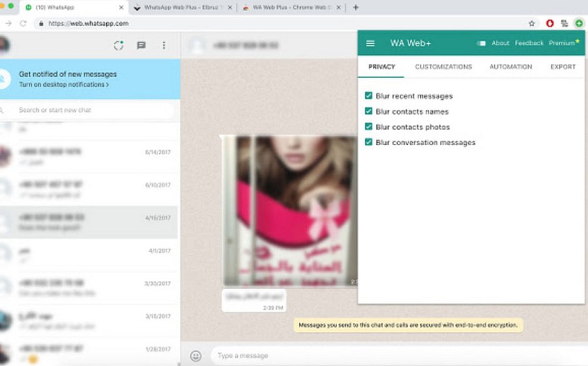Image resolution: width=588 pixels, height=366 pixels.
Task: Disable Blur contacts photos checkbox
Action: [368, 127]
